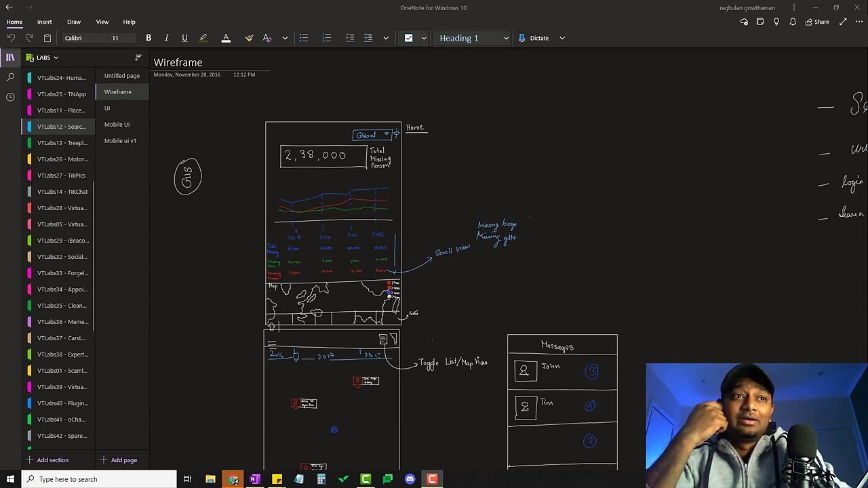Select the Format Painter brush
This screenshot has height=488, width=868.
tap(249, 38)
